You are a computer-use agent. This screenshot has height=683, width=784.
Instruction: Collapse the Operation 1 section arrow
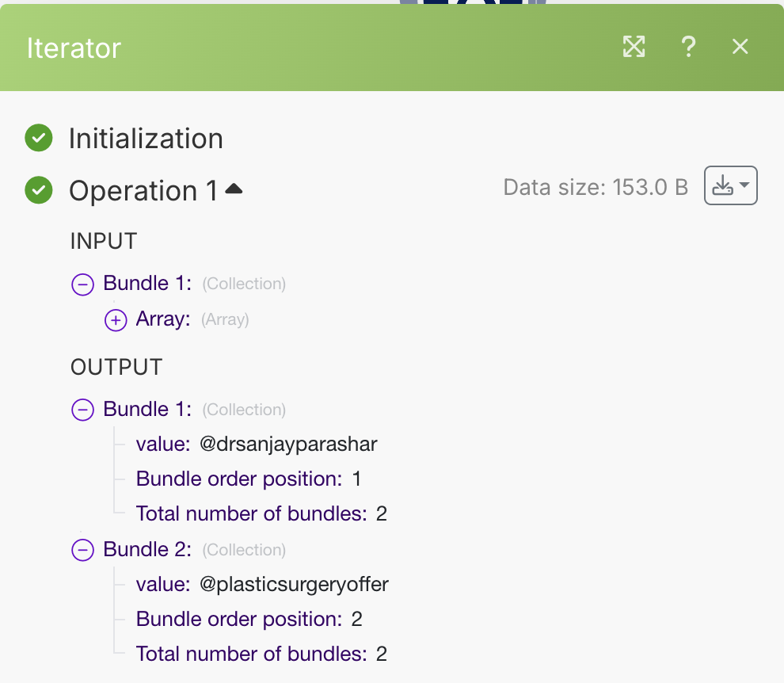click(x=234, y=189)
